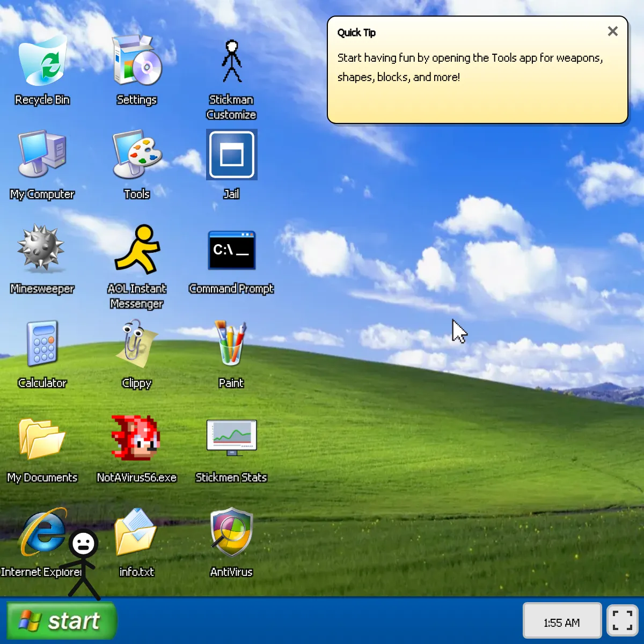644x644 pixels.
Task: Dismiss the Quick Tip popup
Action: (612, 32)
